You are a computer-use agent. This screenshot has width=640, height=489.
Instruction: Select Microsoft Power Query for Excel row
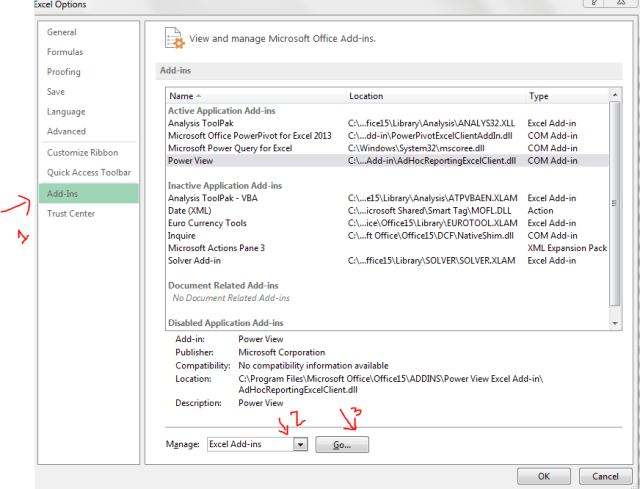coord(387,148)
